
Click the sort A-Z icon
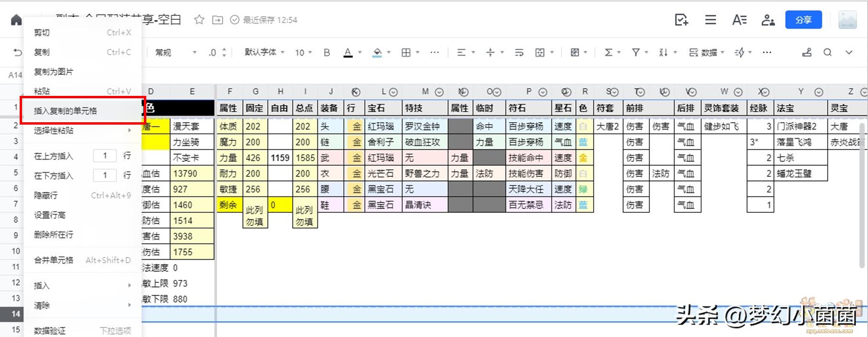click(x=663, y=52)
